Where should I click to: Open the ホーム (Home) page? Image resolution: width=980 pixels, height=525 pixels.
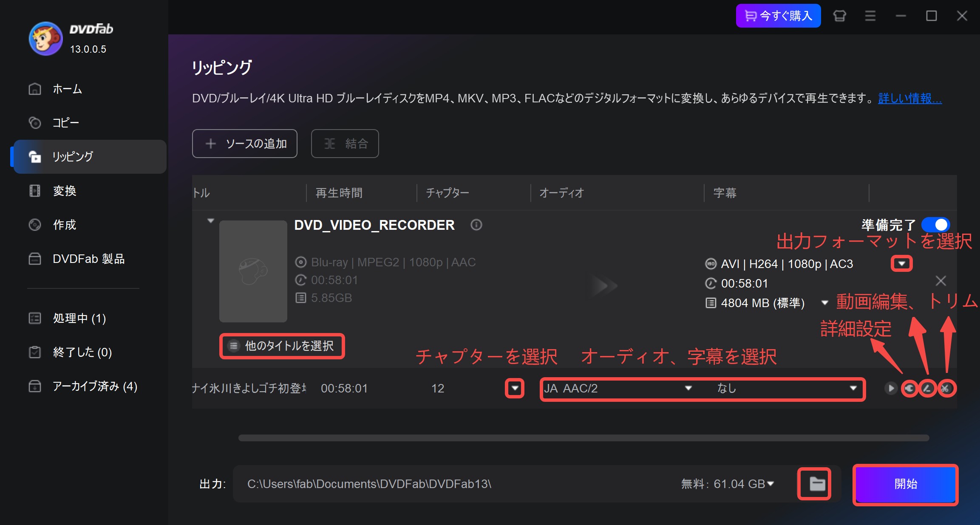[67, 89]
